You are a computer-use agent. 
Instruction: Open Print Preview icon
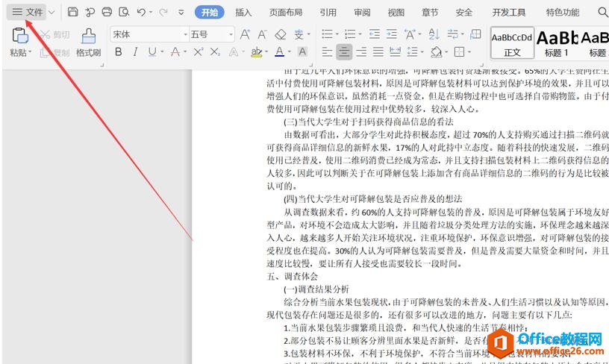coord(124,12)
